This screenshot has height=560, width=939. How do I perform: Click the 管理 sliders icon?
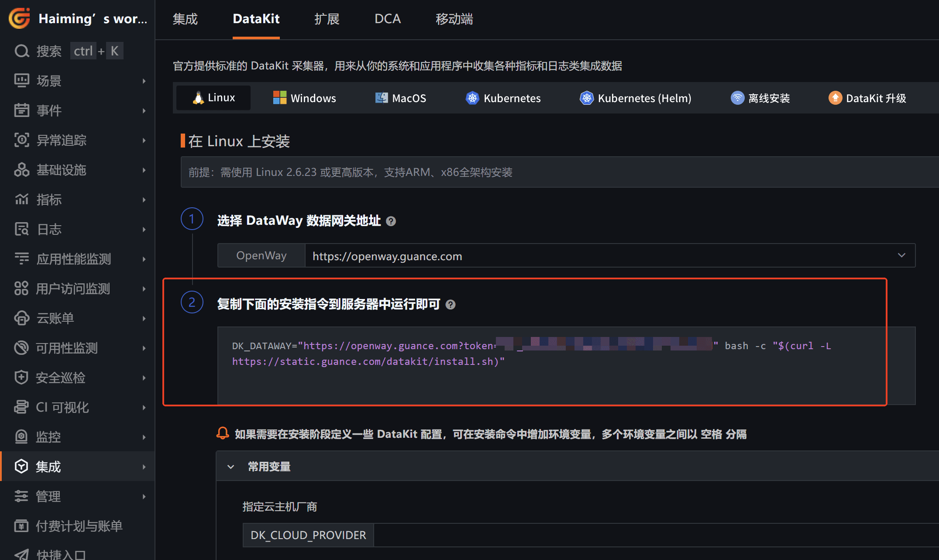click(x=21, y=496)
